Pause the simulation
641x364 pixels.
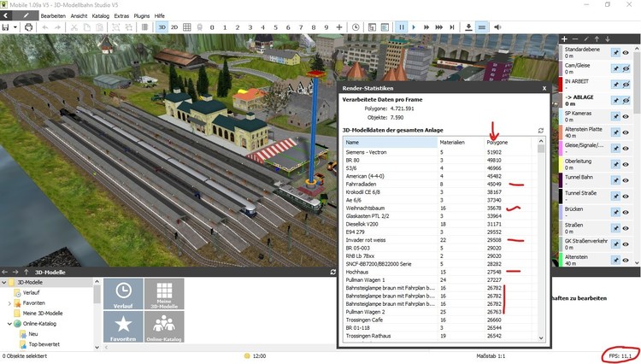click(x=402, y=27)
